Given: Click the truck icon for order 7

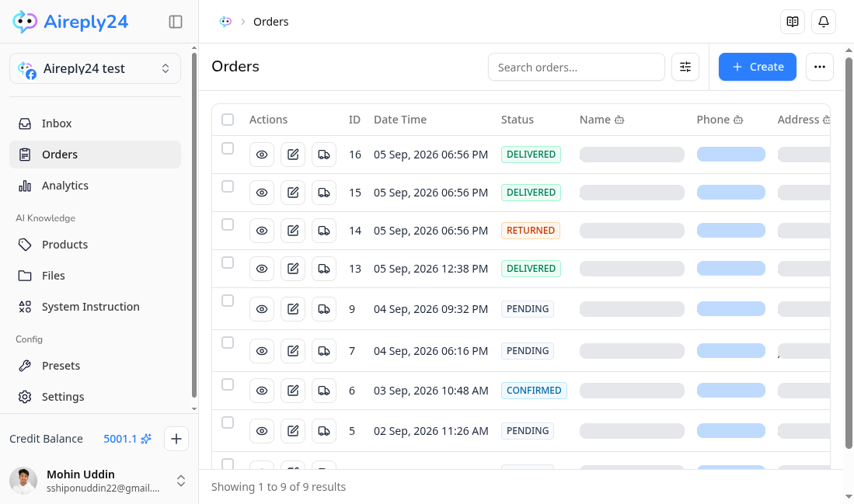Looking at the screenshot, I should pyautogui.click(x=324, y=351).
